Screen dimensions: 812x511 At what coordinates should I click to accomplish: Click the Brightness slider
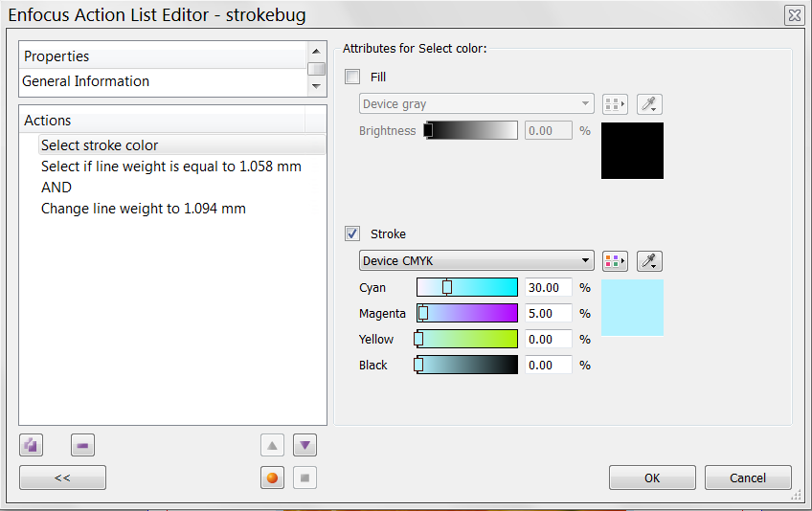471,130
